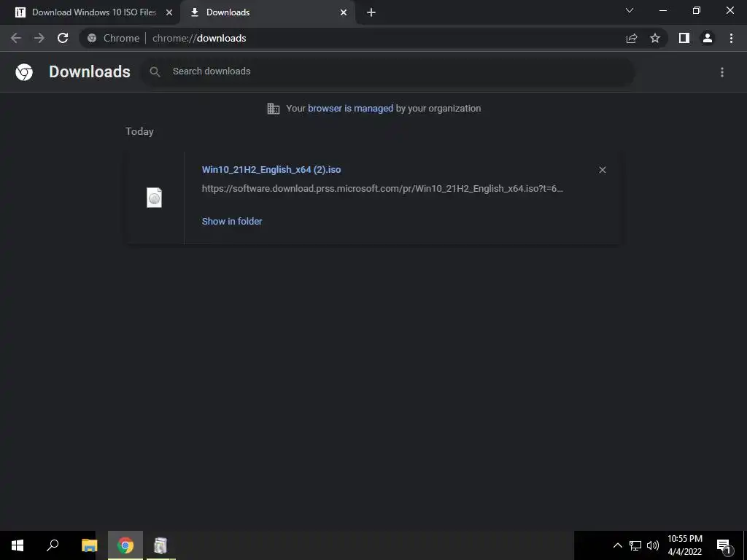Click the share page icon in address bar
Screen dimensions: 747x560
click(632, 38)
